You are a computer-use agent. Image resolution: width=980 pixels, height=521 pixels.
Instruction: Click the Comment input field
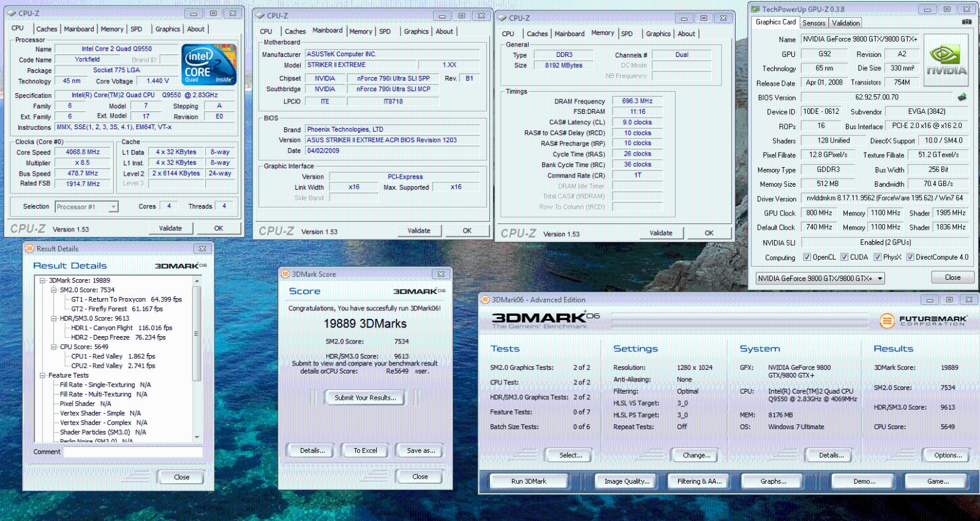coord(133,452)
